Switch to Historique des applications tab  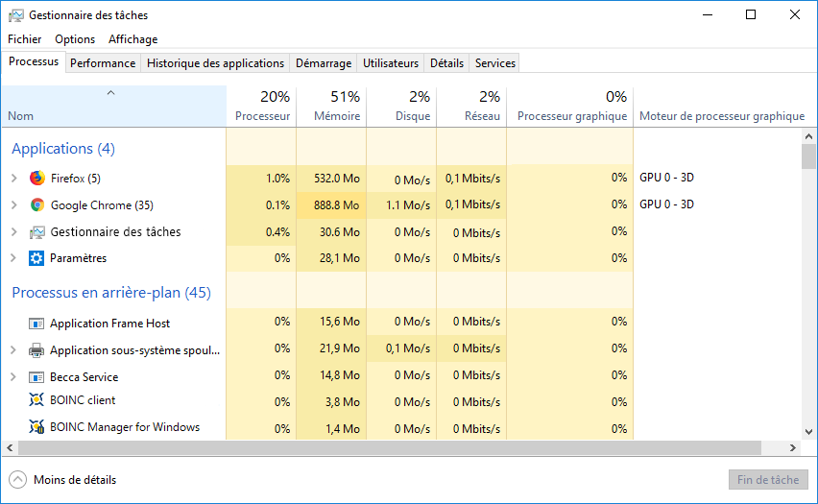click(215, 63)
